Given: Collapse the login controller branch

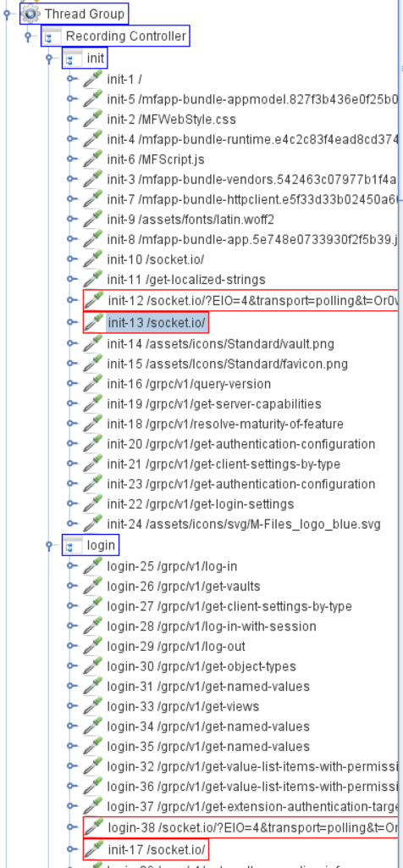Looking at the screenshot, I should 49,546.
